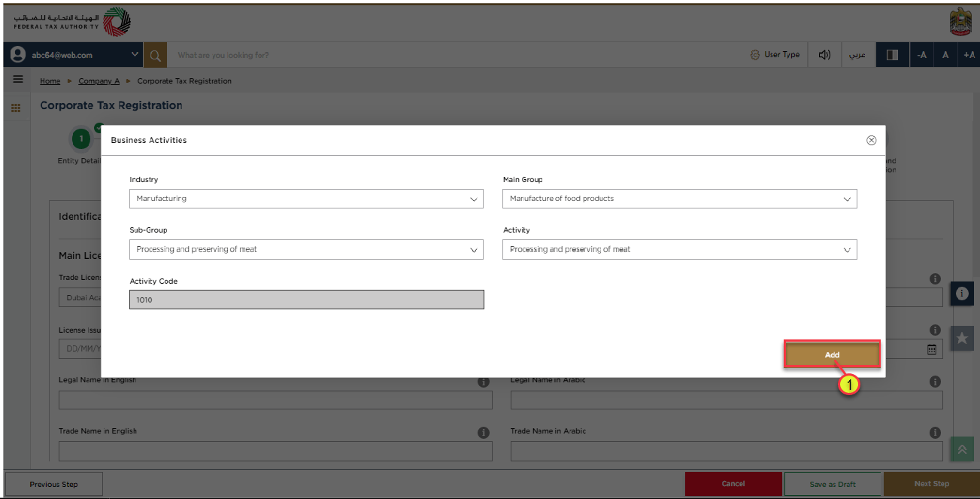
Task: Click the star favorites side icon
Action: [x=962, y=339]
